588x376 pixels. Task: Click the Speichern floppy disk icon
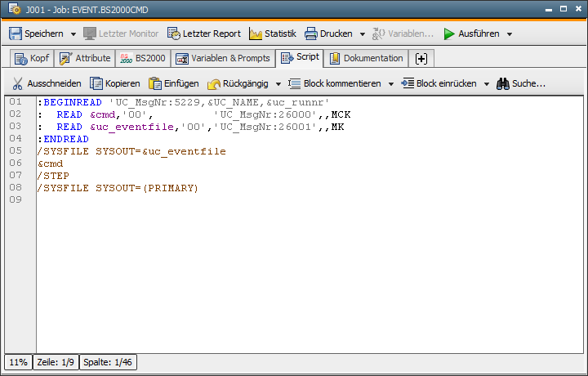[x=16, y=34]
